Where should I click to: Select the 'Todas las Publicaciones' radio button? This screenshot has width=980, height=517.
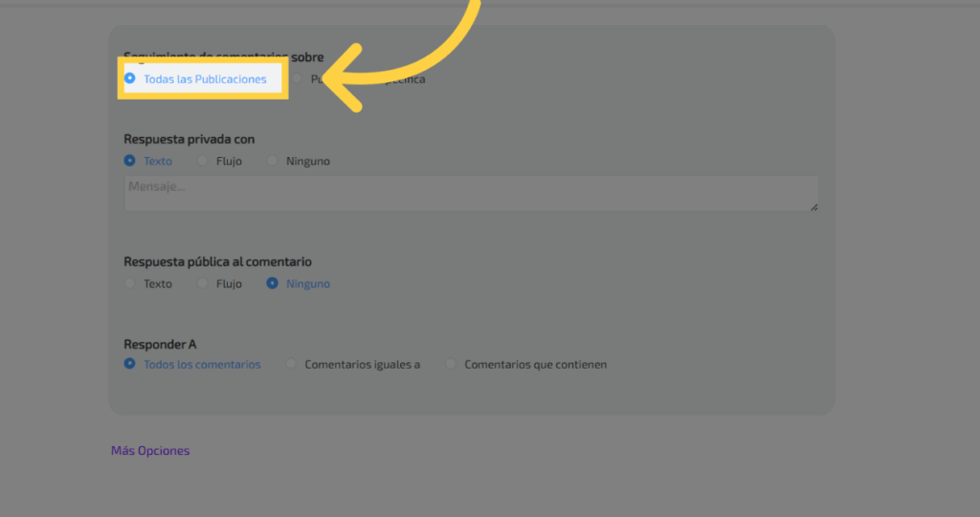click(x=130, y=79)
